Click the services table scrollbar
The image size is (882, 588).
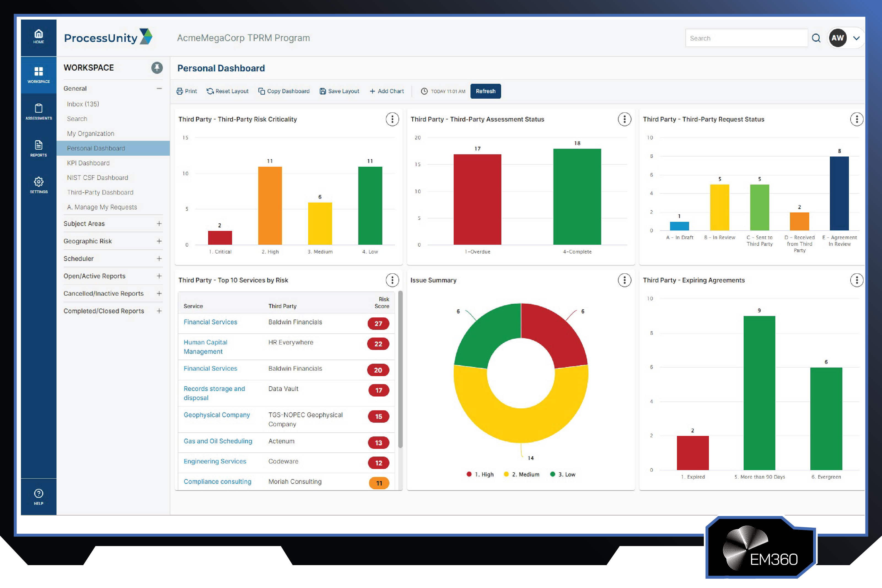(400, 369)
